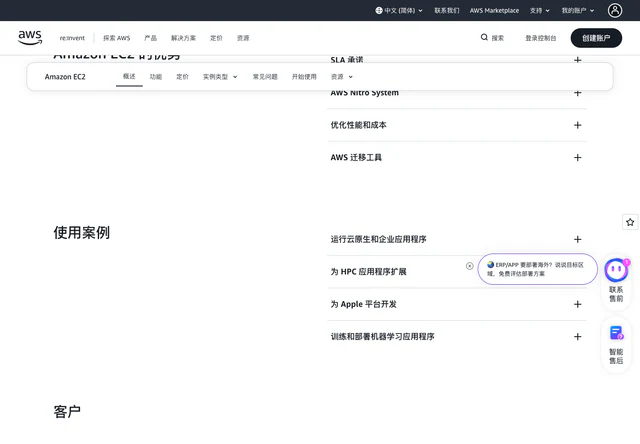Image resolution: width=640 pixels, height=444 pixels.
Task: Open the 联系售前 chat bot icon
Action: pos(616,270)
